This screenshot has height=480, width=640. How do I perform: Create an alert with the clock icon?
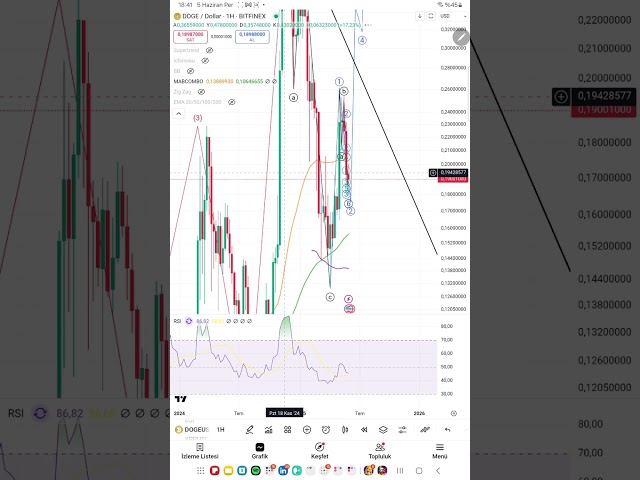326,429
